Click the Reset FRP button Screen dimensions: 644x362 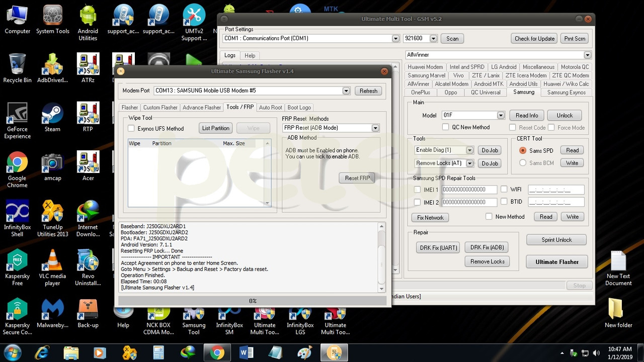[357, 178]
